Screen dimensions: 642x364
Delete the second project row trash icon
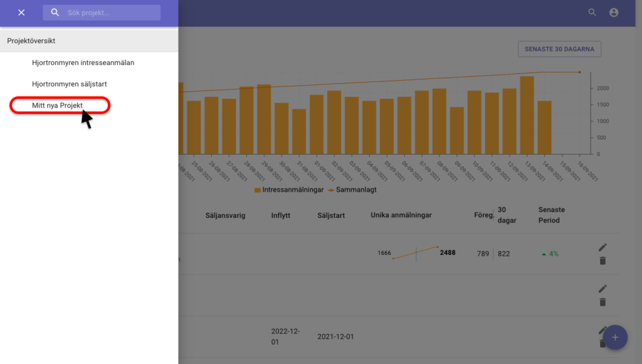click(603, 302)
